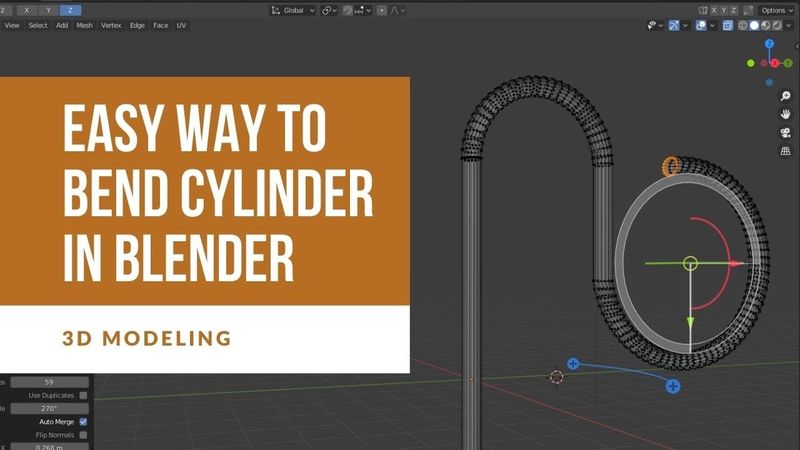Open the Edge menu
The height and width of the screenshot is (450, 800).
pos(137,25)
